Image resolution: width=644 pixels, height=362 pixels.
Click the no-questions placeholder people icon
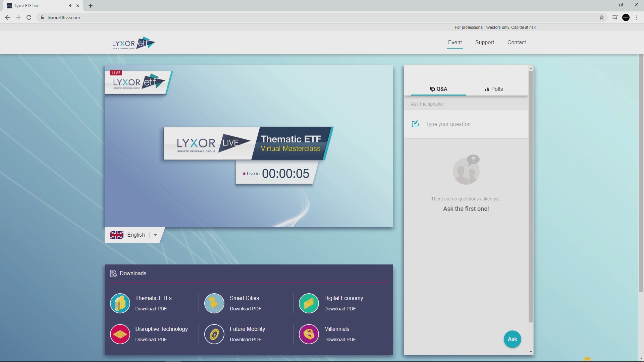(466, 170)
